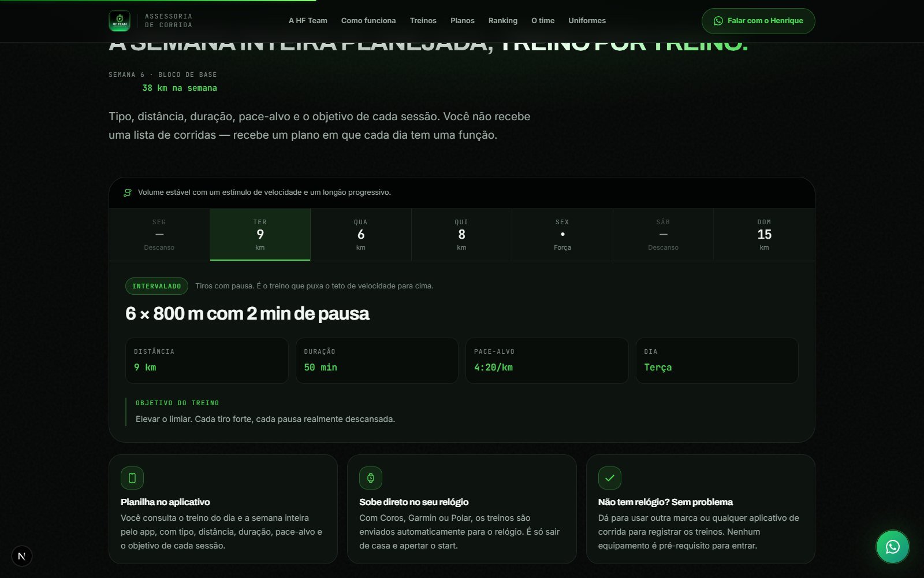The height and width of the screenshot is (578, 924).
Task: Open the Como funciona nav link
Action: (368, 21)
